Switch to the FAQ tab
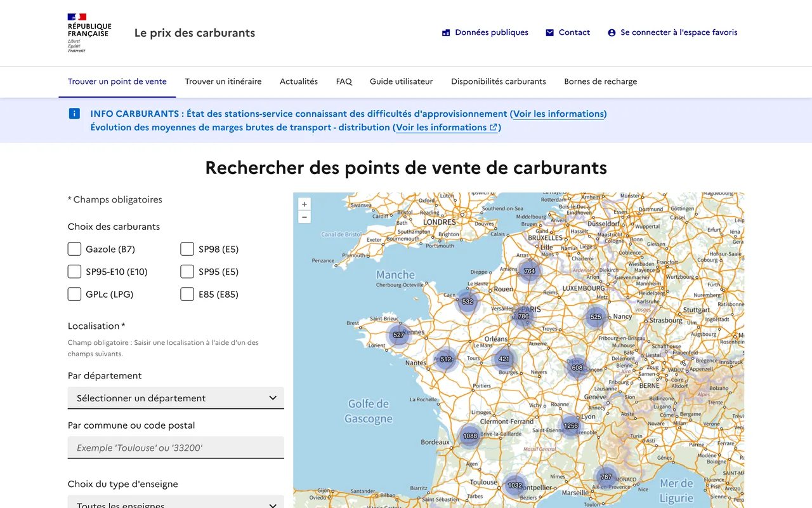Viewport: 812px width, 508px height. [344, 81]
